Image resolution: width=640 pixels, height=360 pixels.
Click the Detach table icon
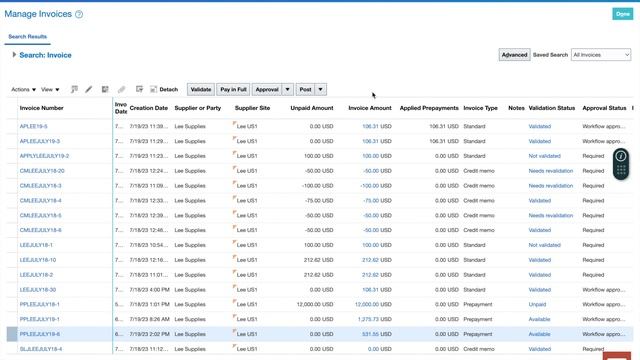pos(153,89)
